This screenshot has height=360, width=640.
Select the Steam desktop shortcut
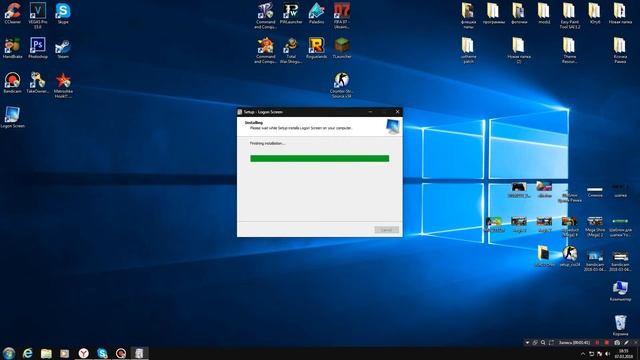point(63,48)
